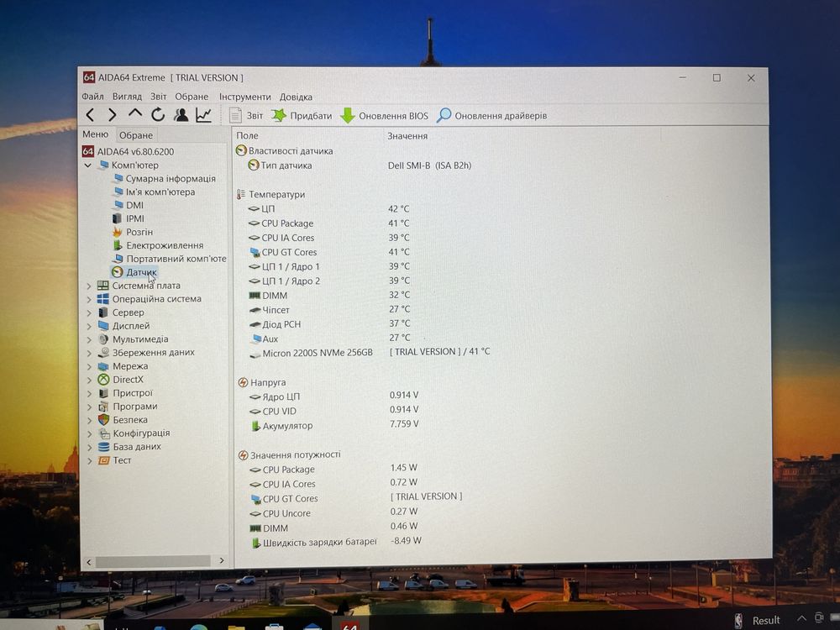Go back with the left arrow toolbar icon
This screenshot has height=630, width=840.
90,114
